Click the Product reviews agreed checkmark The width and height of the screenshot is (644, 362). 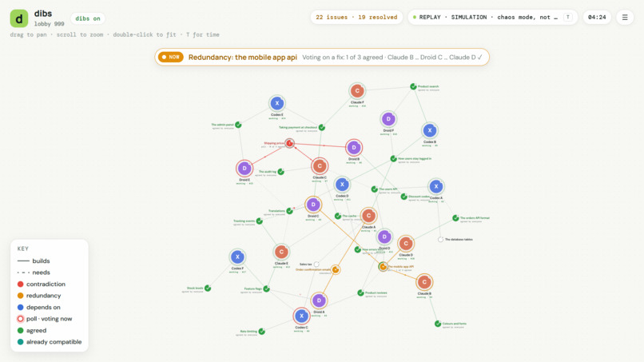click(x=360, y=293)
